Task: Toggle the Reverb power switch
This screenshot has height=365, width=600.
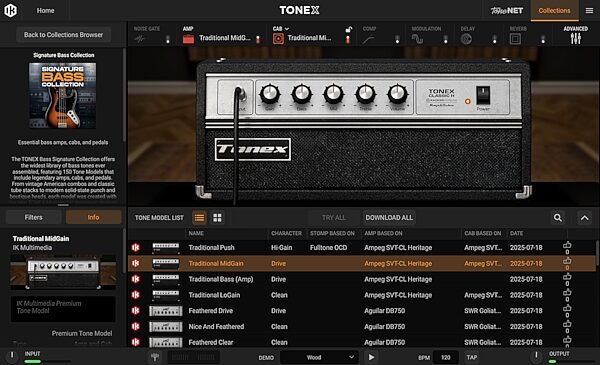Action: 543,39
